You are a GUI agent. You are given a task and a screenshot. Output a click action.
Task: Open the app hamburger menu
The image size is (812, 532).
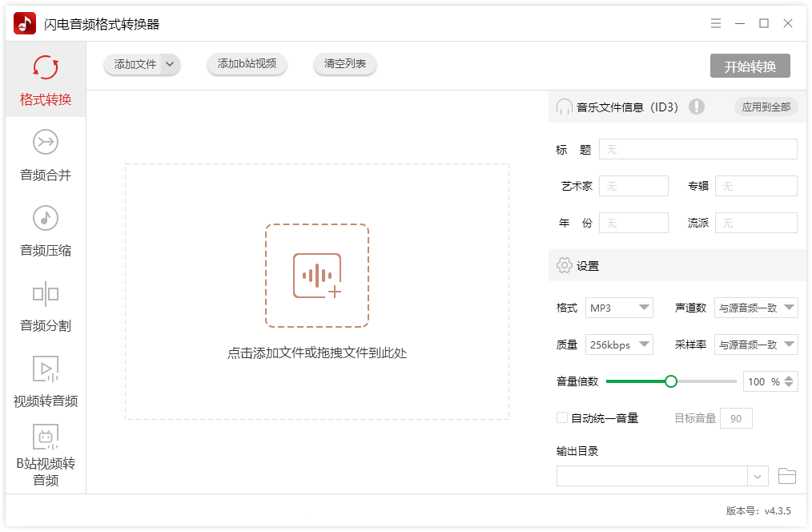(x=715, y=23)
